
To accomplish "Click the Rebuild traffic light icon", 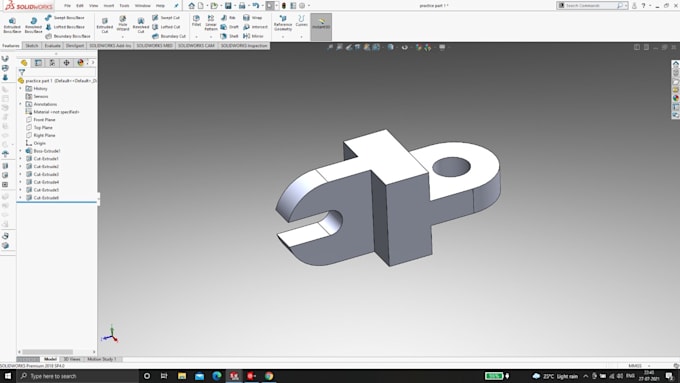I will pyautogui.click(x=284, y=6).
